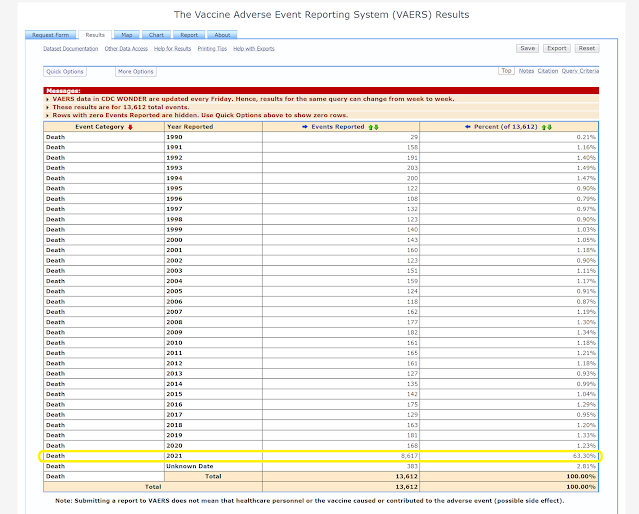
Task: Select year cell 2003
Action: [x=174, y=271]
